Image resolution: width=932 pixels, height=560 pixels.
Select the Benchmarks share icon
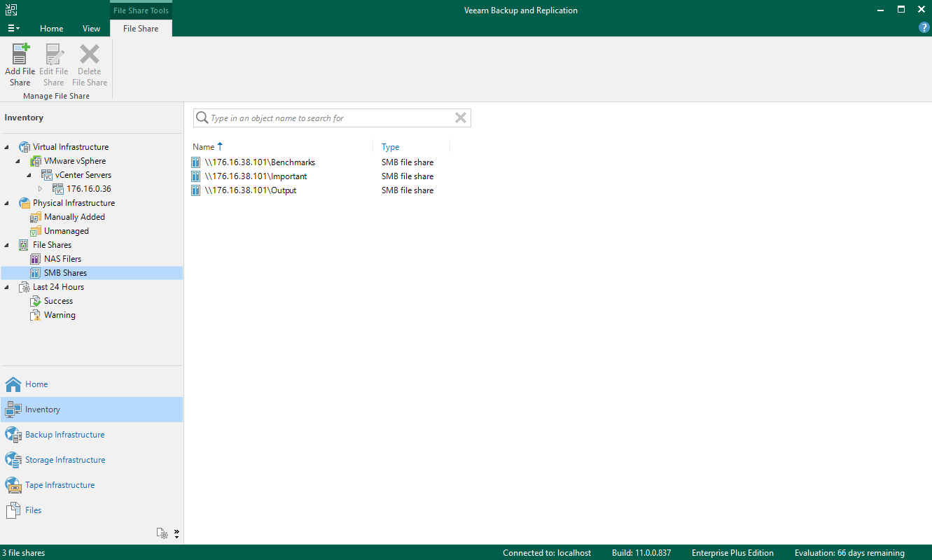click(x=196, y=162)
